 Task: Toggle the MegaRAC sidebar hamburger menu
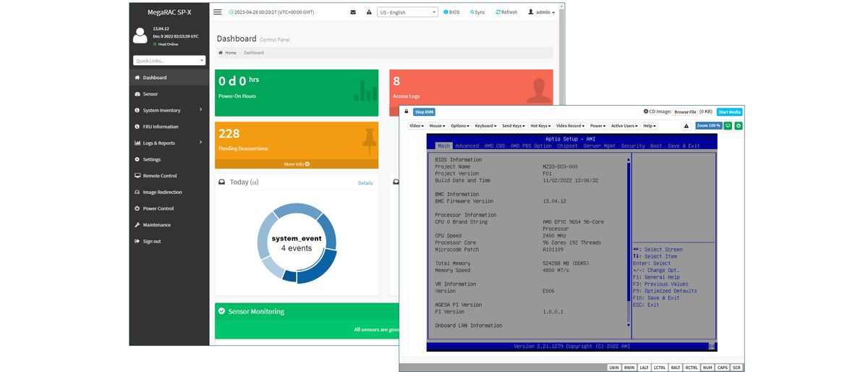tap(218, 12)
